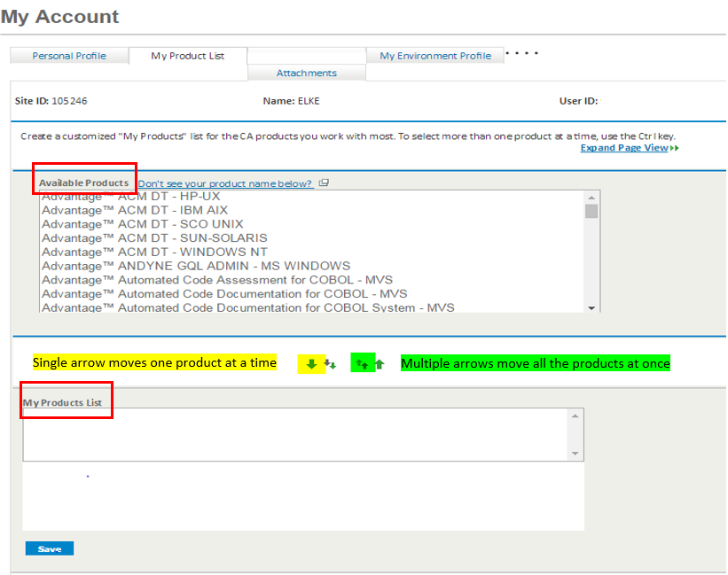The width and height of the screenshot is (728, 575).
Task: Select "Advantage ACM DT - IBM AIX" product
Action: (x=312, y=210)
